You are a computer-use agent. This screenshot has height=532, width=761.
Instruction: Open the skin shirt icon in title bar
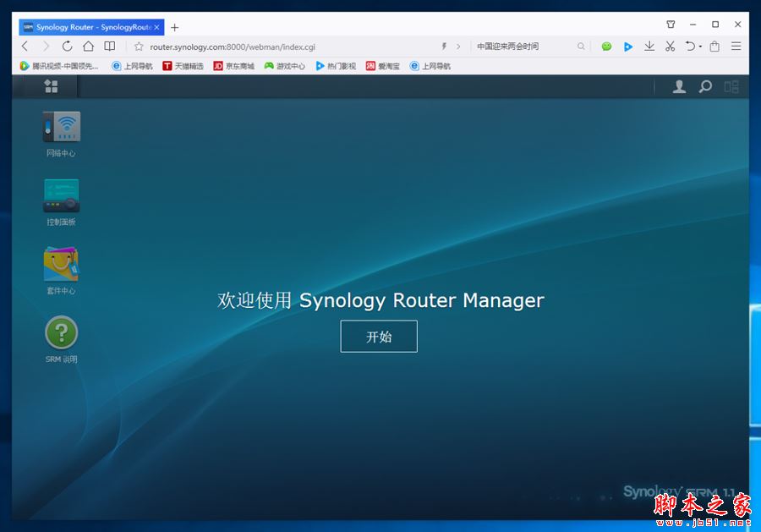(x=671, y=25)
